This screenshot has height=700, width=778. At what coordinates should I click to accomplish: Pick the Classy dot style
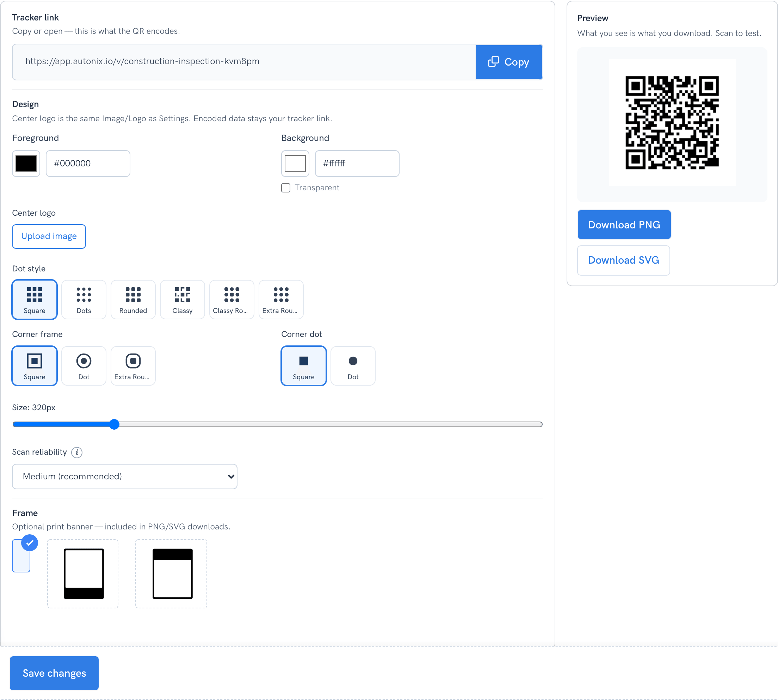point(183,300)
